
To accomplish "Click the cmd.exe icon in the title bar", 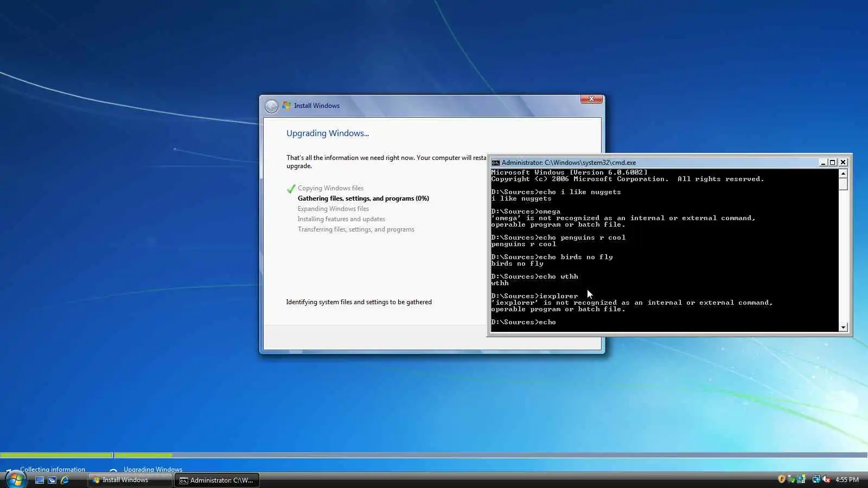I will 495,163.
